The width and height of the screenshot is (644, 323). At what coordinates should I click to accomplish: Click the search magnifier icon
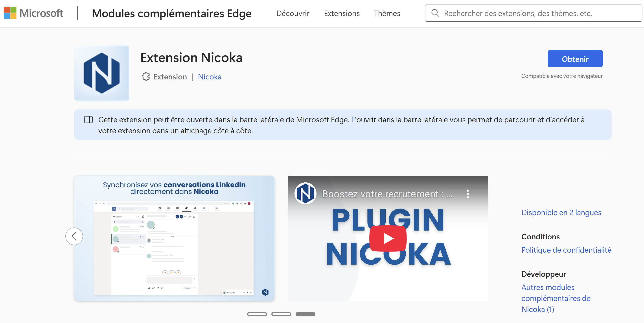(435, 13)
